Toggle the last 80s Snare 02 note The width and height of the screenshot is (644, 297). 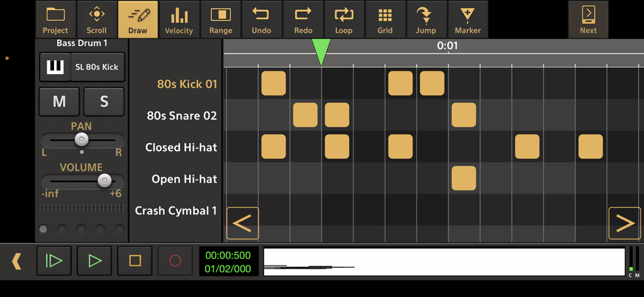[x=464, y=115]
